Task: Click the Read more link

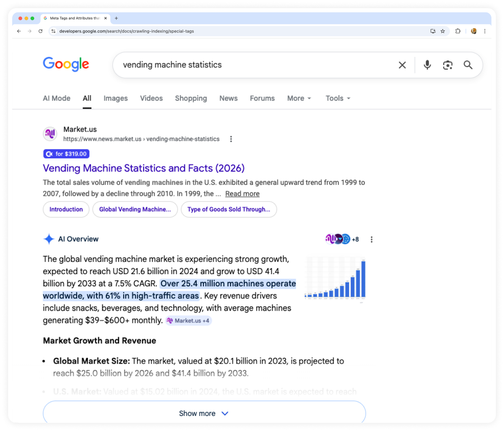Action: (x=242, y=194)
